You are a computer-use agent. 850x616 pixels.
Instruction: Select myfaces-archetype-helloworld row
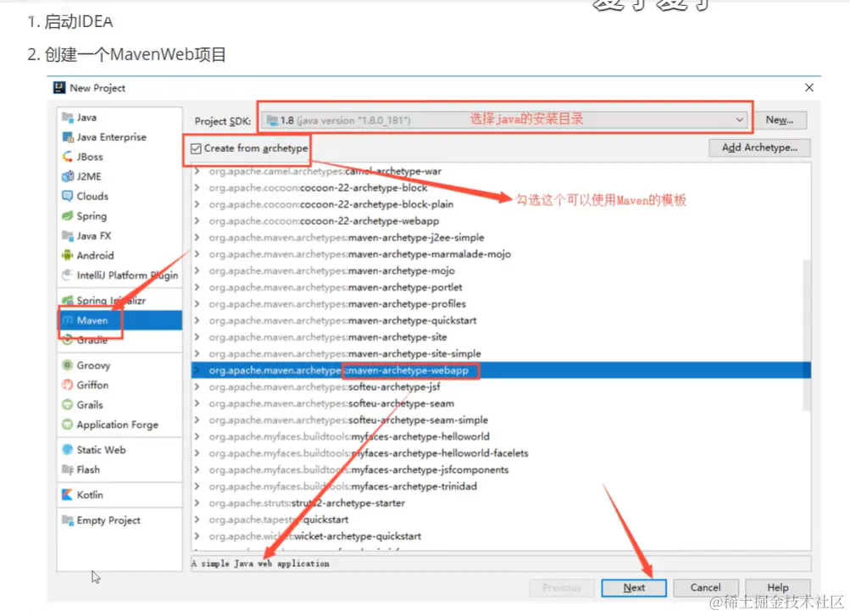[x=501, y=436]
